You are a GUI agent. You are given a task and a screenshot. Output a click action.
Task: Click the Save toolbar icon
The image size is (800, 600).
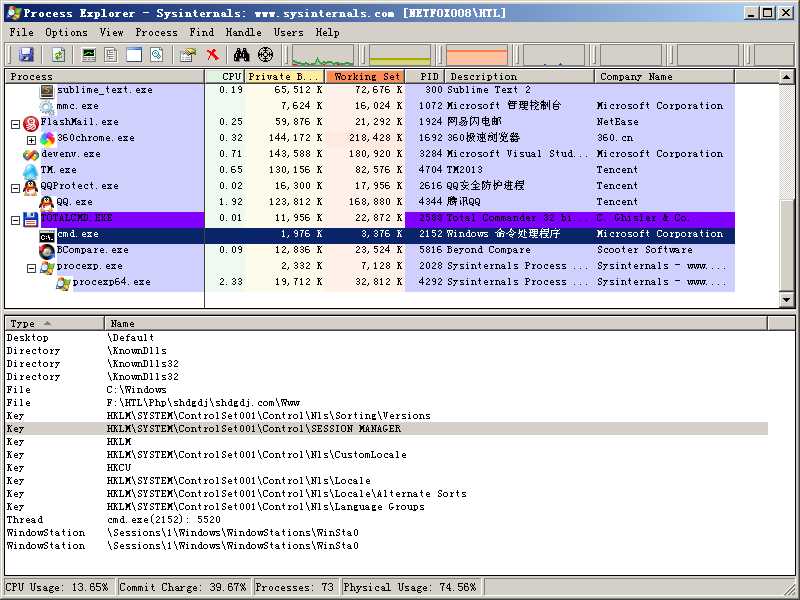(x=26, y=55)
